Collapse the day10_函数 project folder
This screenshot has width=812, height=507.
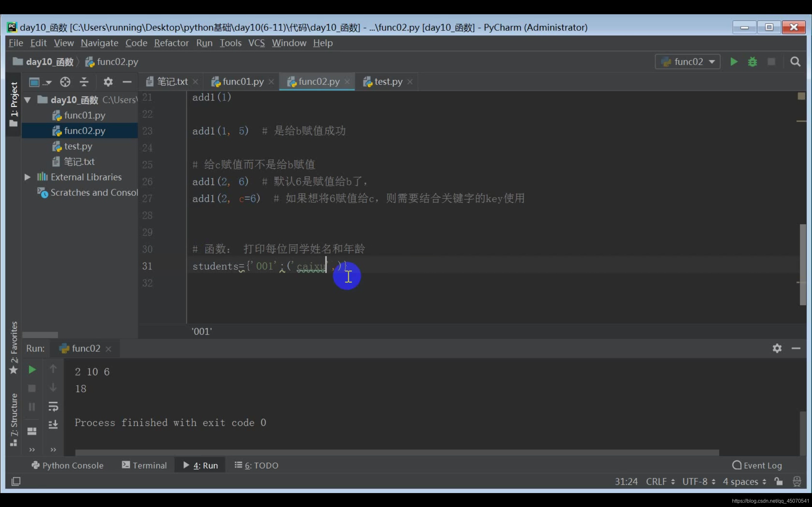click(x=28, y=100)
